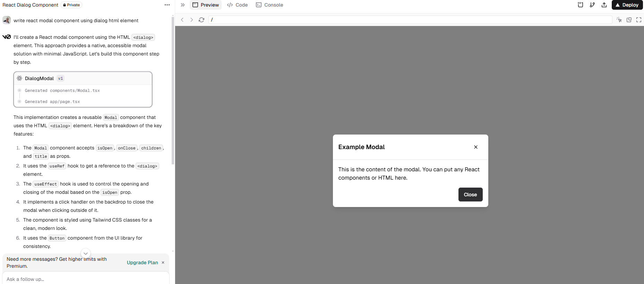Collapse the chat panel with double chevron

click(183, 5)
